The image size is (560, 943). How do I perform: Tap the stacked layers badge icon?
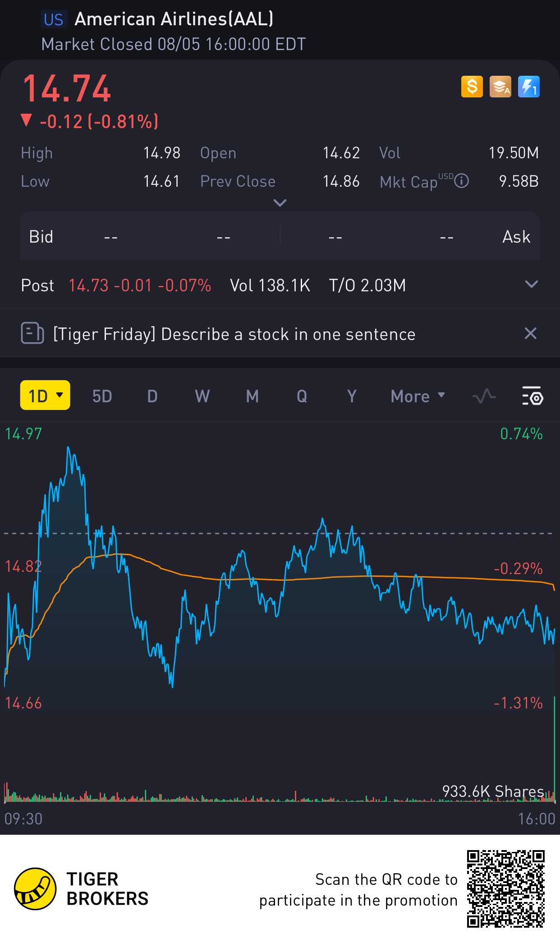click(500, 87)
